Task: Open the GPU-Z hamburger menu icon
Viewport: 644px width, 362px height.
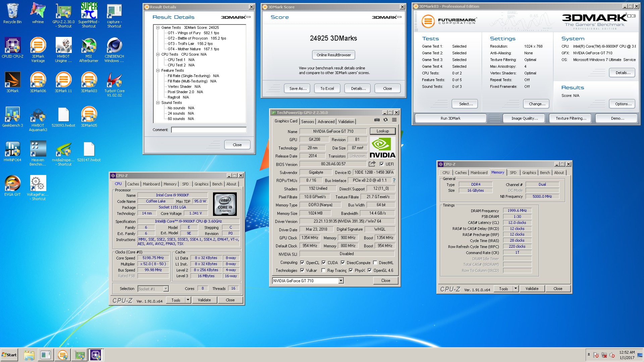Action: 394,120
